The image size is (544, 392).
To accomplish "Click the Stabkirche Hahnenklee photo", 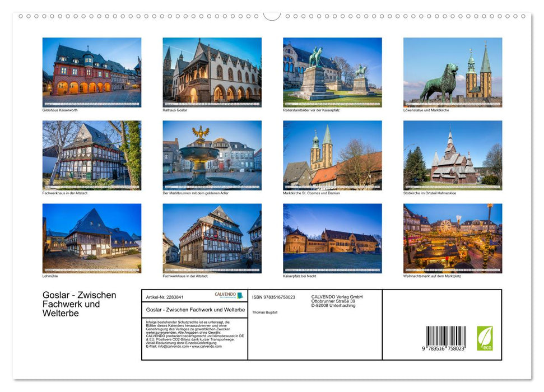I will (x=453, y=156).
